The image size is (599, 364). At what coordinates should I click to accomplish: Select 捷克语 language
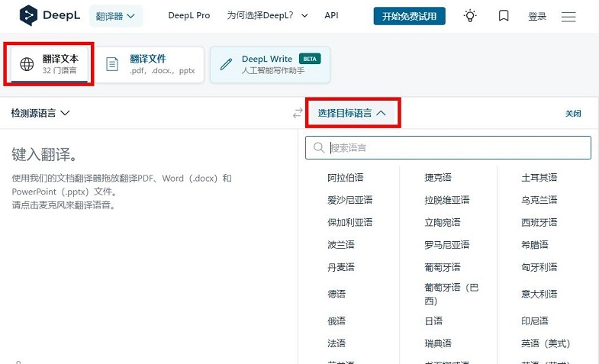(438, 177)
